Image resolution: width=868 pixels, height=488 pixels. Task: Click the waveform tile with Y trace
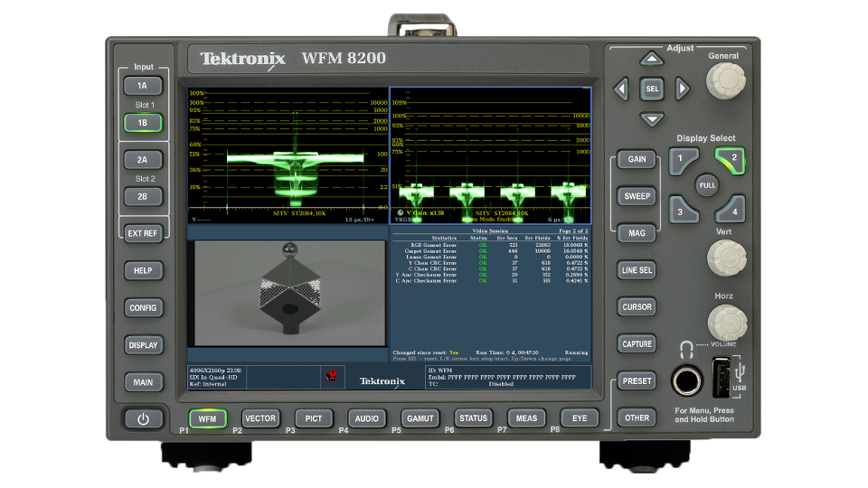(x=288, y=155)
